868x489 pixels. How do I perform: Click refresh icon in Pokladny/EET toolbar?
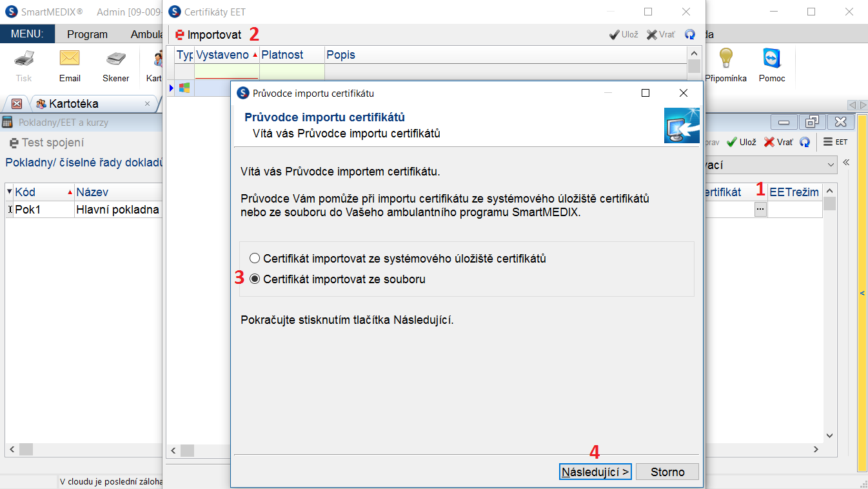point(805,142)
